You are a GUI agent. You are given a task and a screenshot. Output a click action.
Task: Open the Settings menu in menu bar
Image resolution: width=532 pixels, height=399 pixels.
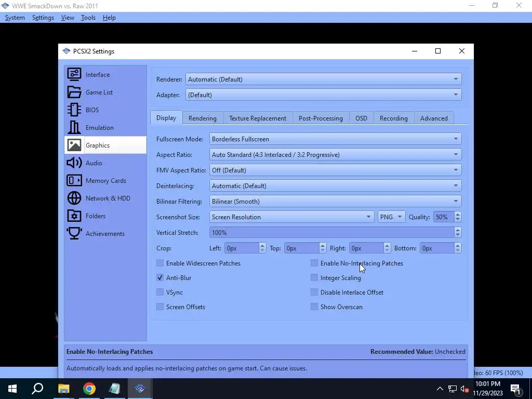click(x=43, y=18)
